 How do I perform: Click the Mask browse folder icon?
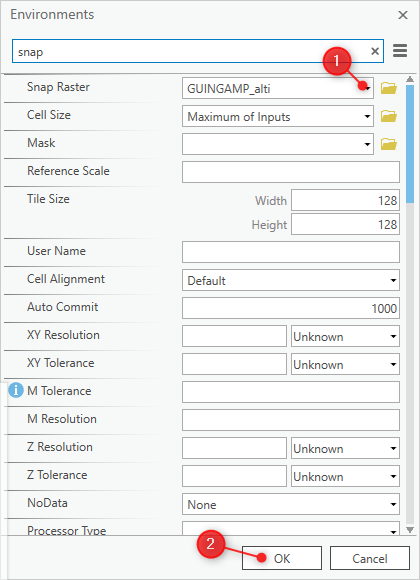(389, 144)
